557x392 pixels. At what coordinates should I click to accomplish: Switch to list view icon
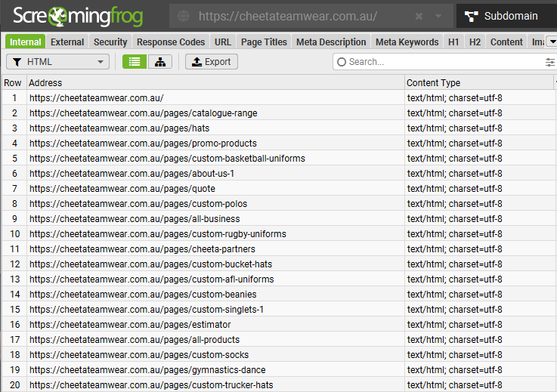(x=135, y=62)
